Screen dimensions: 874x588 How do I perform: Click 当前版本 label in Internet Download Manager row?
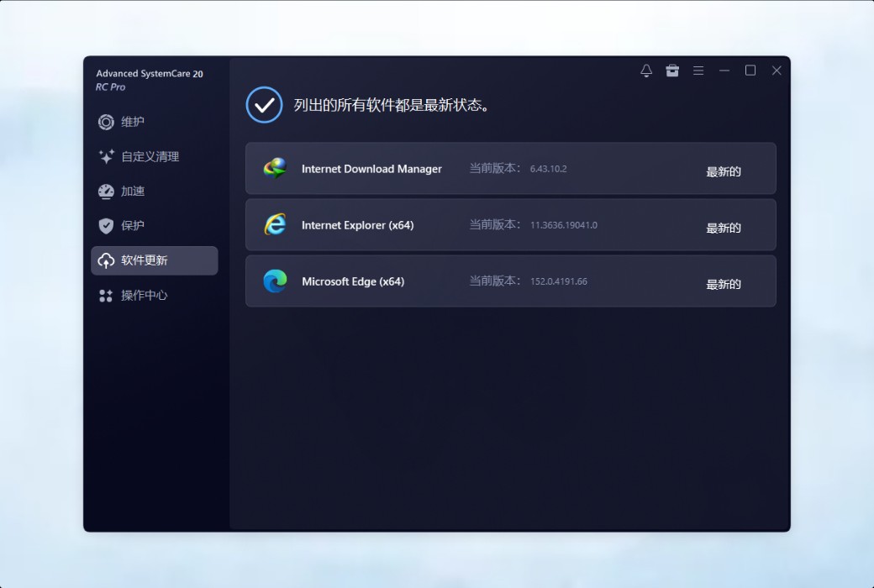[x=495, y=168]
